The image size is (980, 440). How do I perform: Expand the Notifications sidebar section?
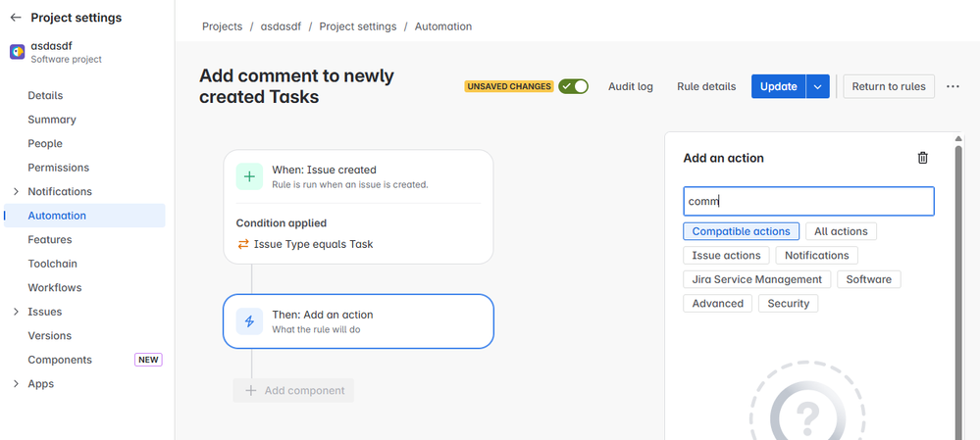tap(17, 192)
